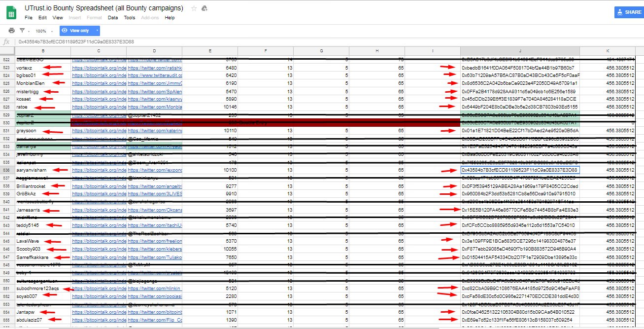Open the twitter.com/katerina link in graysoon row
The height and width of the screenshot is (329, 644).
155,131
